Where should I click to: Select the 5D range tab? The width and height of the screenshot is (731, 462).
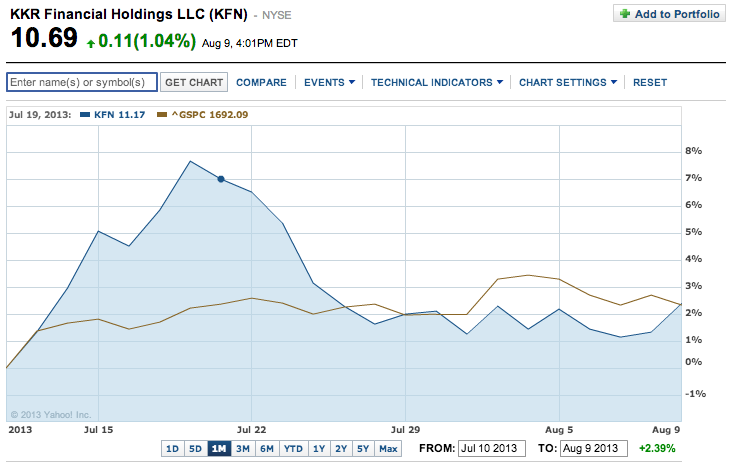click(x=195, y=448)
